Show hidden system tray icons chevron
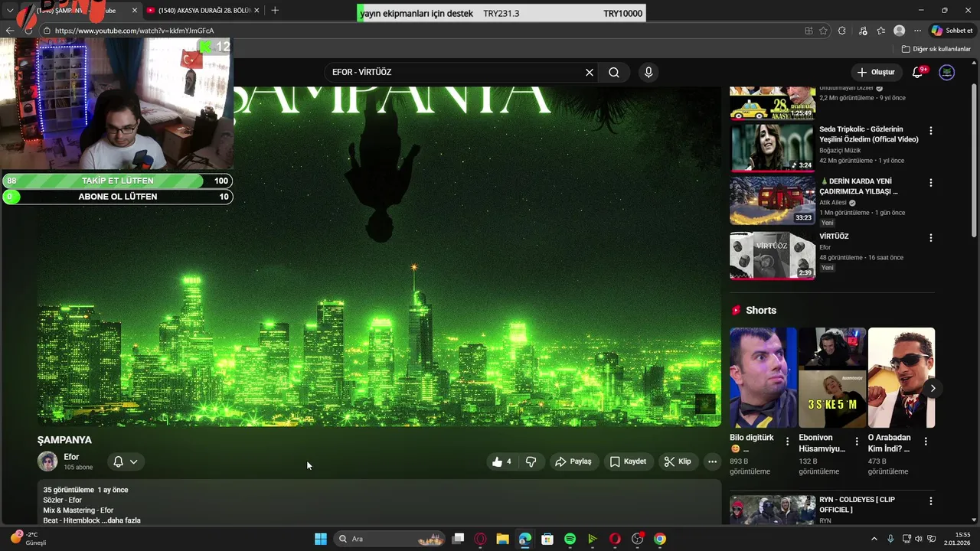This screenshot has height=551, width=980. (874, 539)
